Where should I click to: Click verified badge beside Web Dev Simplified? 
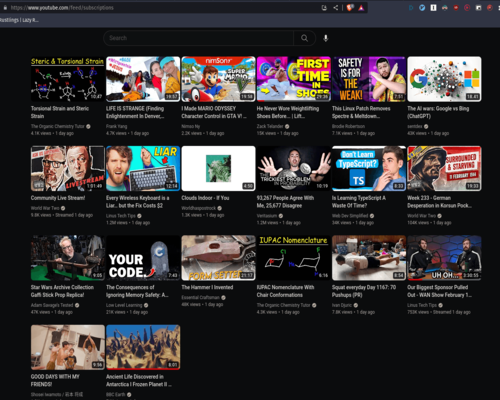(372, 216)
